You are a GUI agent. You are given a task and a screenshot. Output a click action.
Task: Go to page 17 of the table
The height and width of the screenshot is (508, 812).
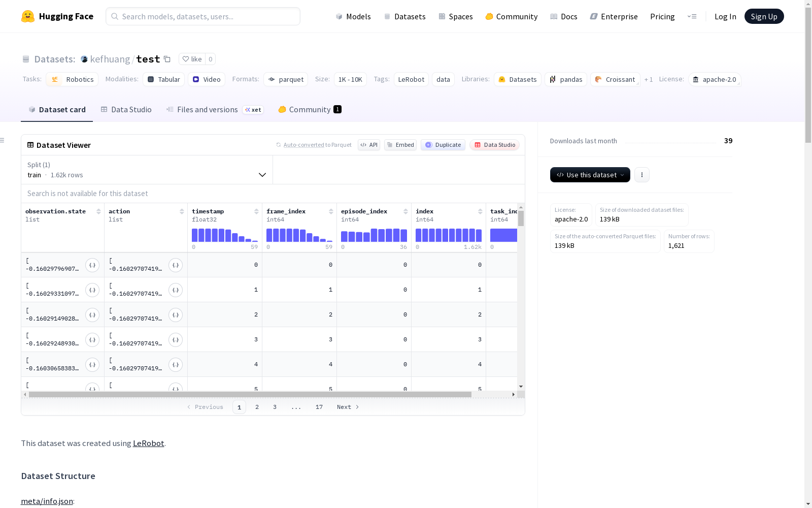(x=319, y=407)
